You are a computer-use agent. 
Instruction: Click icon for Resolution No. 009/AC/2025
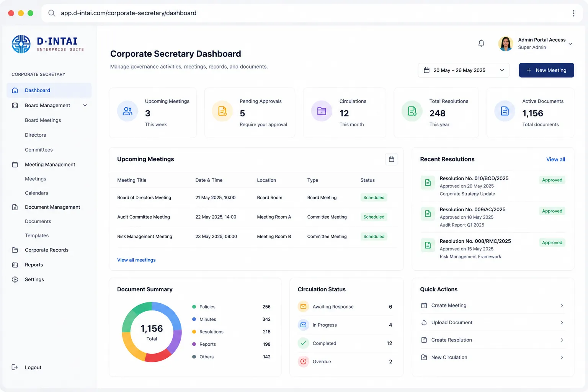click(428, 214)
